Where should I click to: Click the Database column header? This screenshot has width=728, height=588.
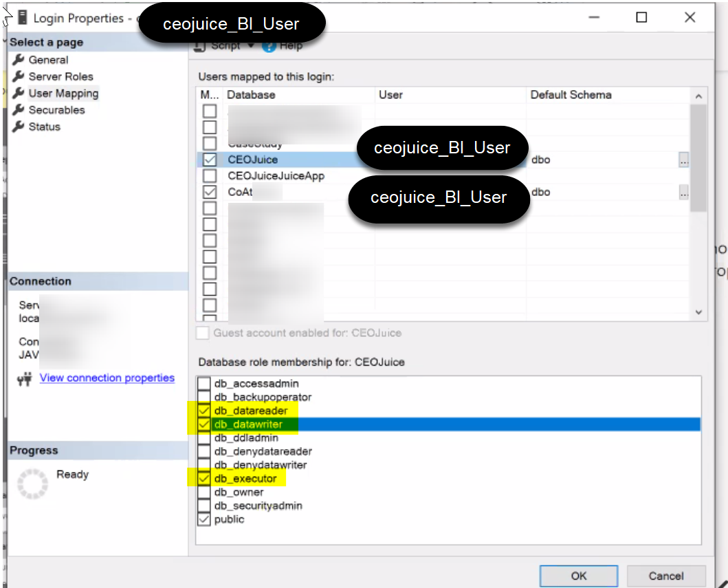[298, 95]
